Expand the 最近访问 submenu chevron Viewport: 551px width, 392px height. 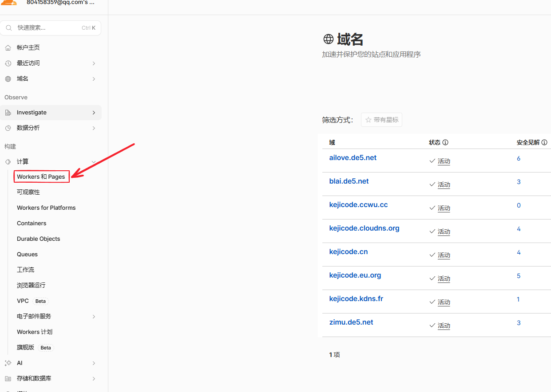(94, 63)
